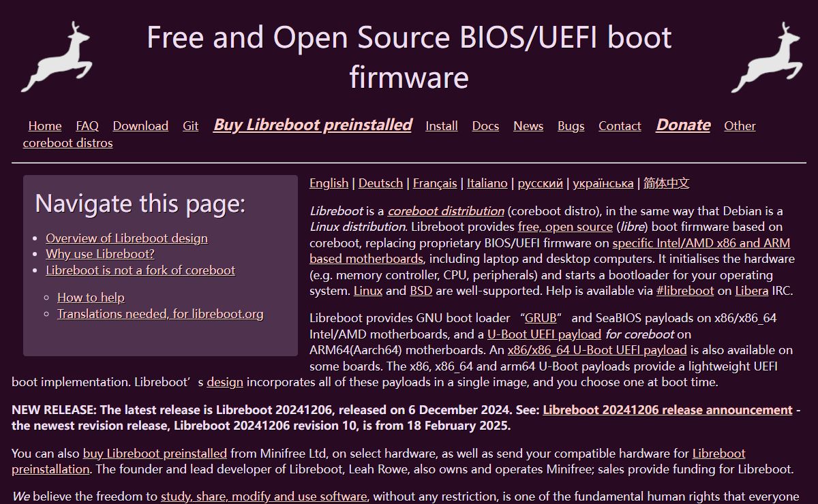Screen dimensions: 818x504
Task: Click buy Libreboot preinstalled in paragraph
Action: click(155, 454)
